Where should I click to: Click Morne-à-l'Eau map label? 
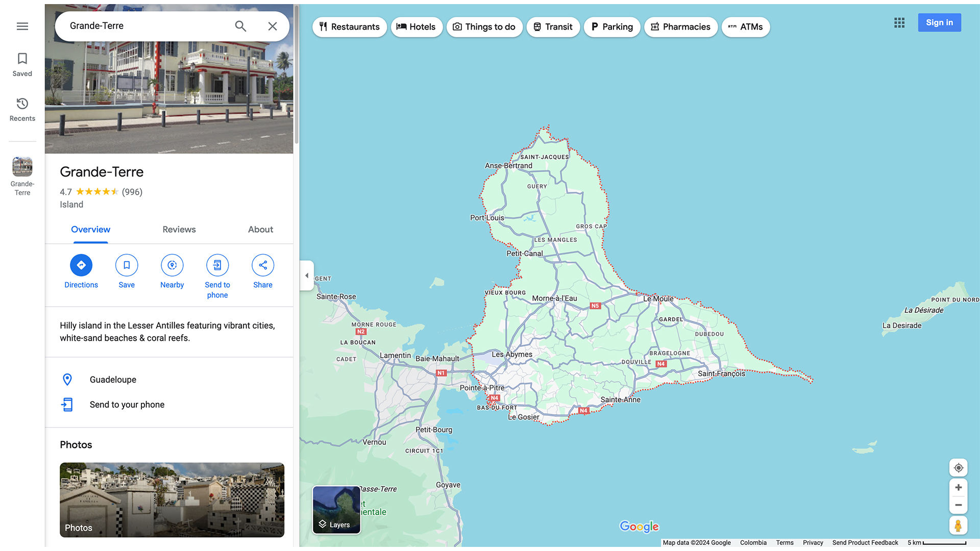[x=554, y=298]
